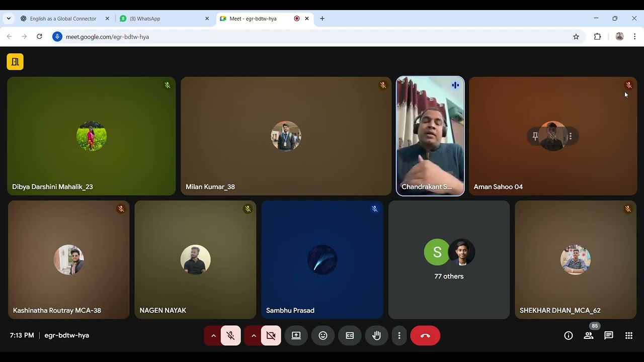The image size is (644, 362).
Task: Click Sambhu Prasad participant tile
Action: pos(322,259)
